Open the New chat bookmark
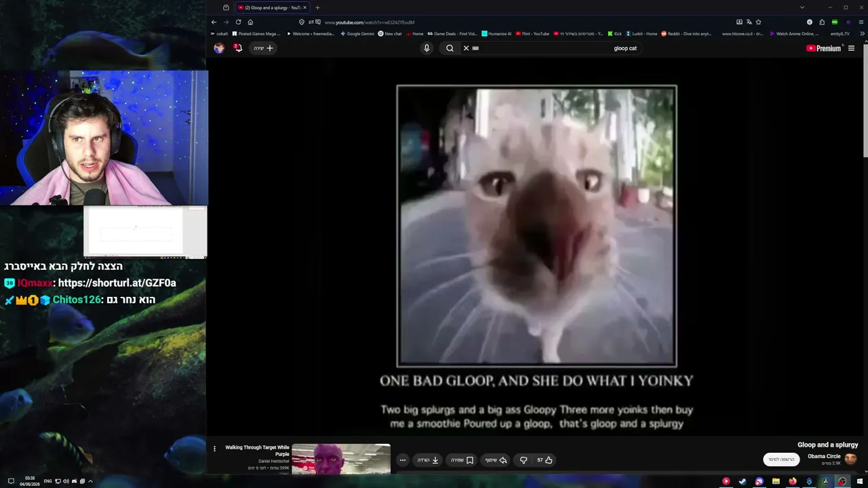 click(390, 33)
